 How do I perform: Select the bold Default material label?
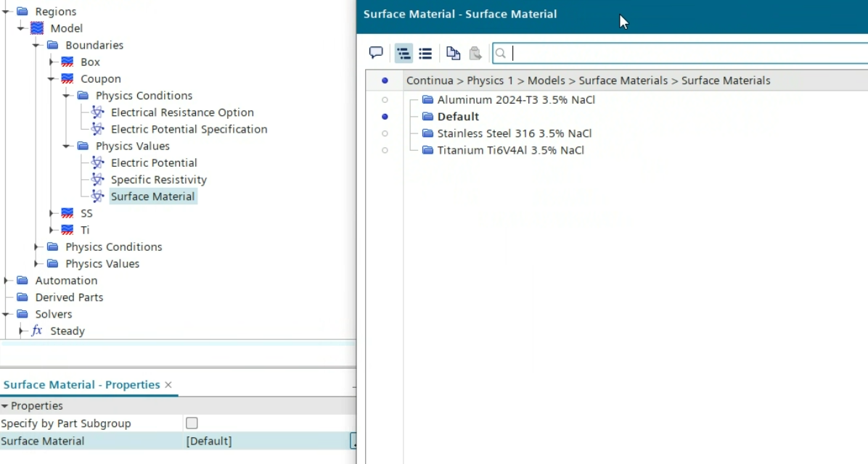pyautogui.click(x=458, y=117)
